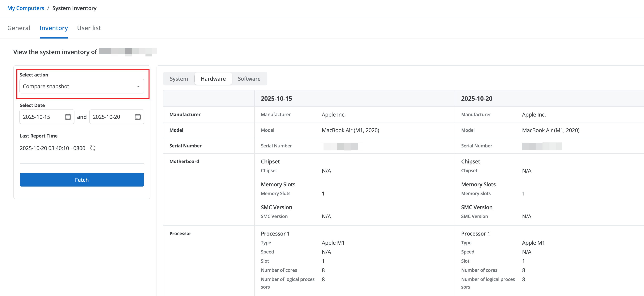Screen dimensions: 644x296
Task: Open calendar picker for 2025-10-20 date
Action: tap(138, 117)
